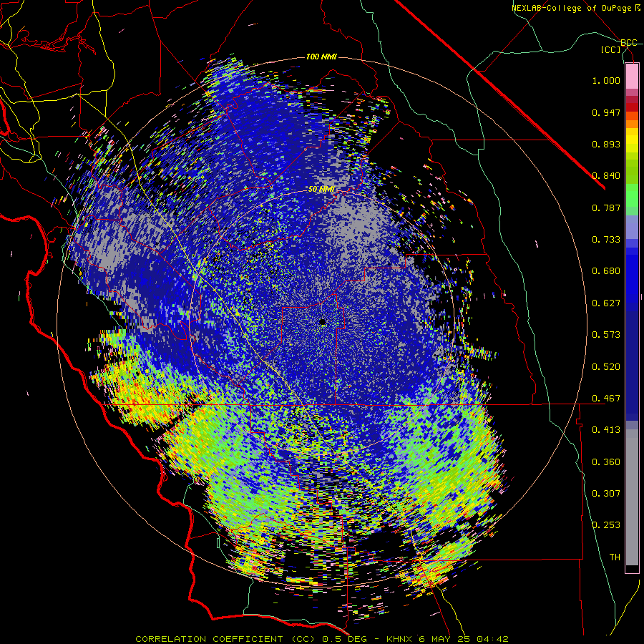644x644 pixels.
Task: Click the 0.360 value on the scale
Action: (x=606, y=462)
